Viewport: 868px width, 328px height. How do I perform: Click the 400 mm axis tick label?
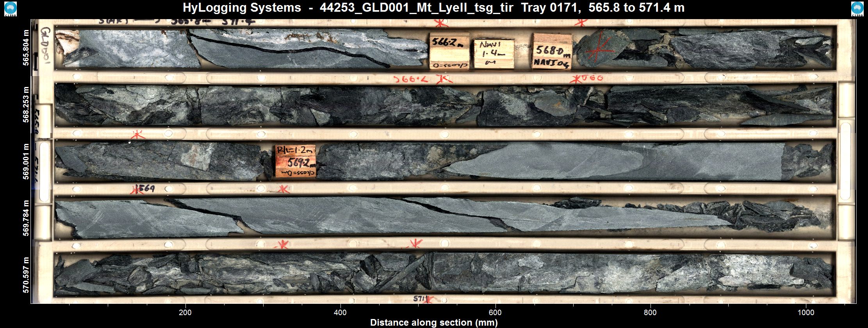pos(340,312)
